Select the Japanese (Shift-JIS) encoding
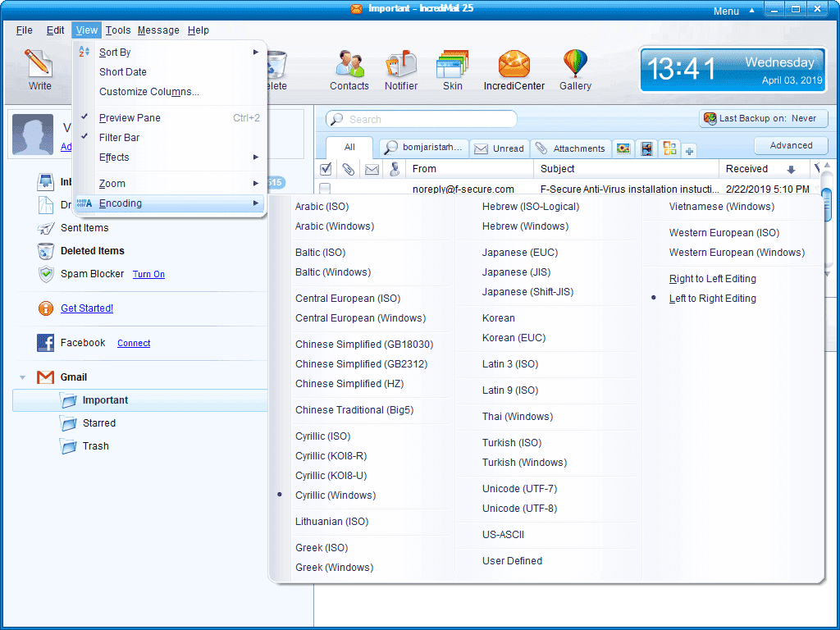This screenshot has width=840, height=630. click(527, 292)
